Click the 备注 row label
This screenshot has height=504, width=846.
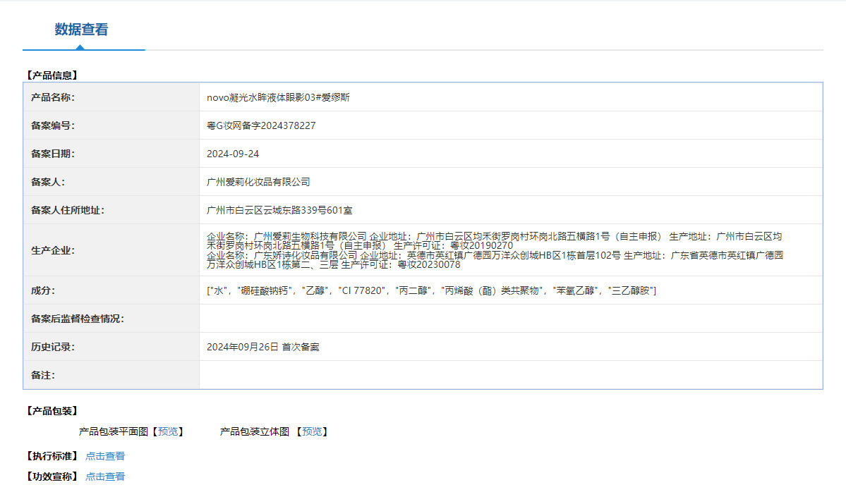tap(43, 375)
